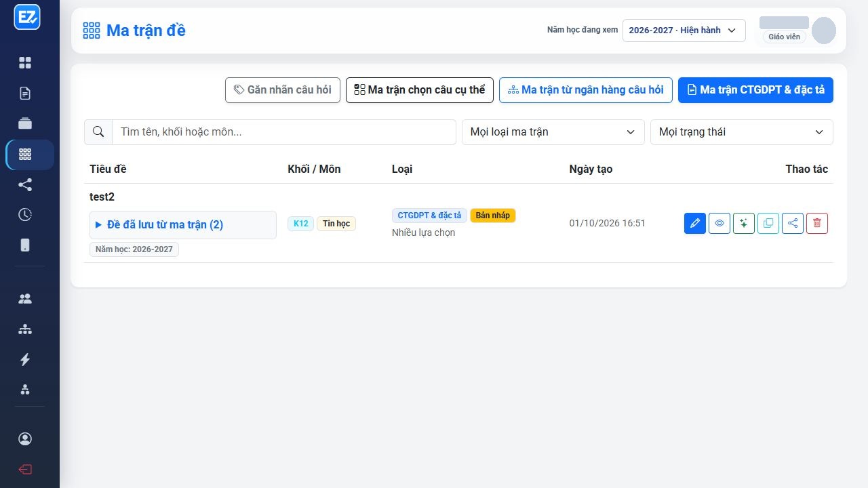The height and width of the screenshot is (488, 868).
Task: Open the share nodes icon in sidebar
Action: [x=25, y=184]
